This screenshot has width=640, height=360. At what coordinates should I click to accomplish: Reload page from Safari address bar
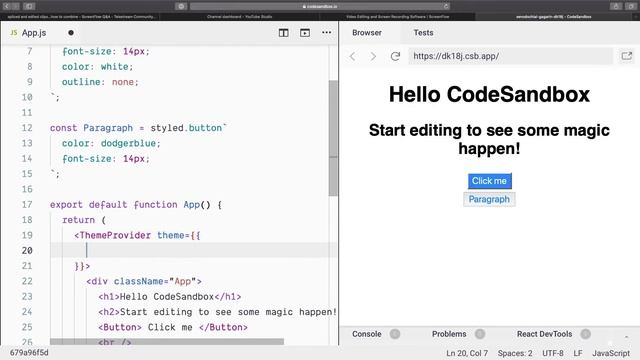click(446, 6)
